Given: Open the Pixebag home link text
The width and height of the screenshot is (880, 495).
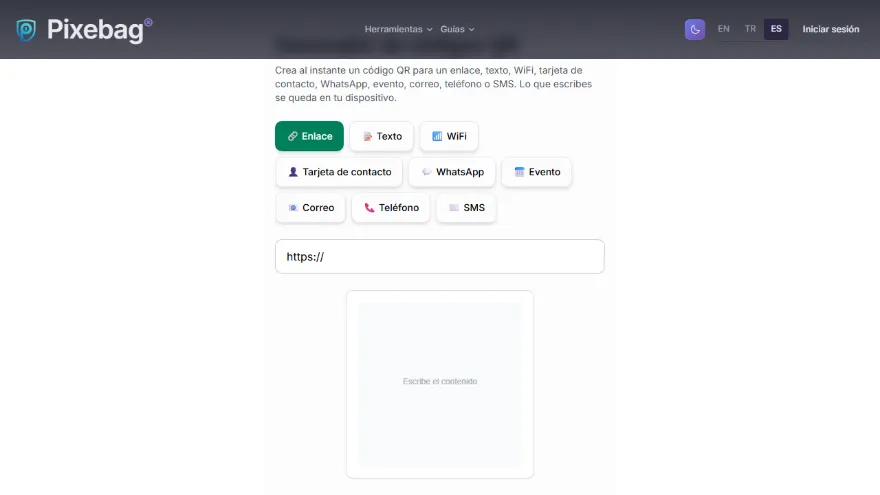Looking at the screenshot, I should pyautogui.click(x=95, y=30).
